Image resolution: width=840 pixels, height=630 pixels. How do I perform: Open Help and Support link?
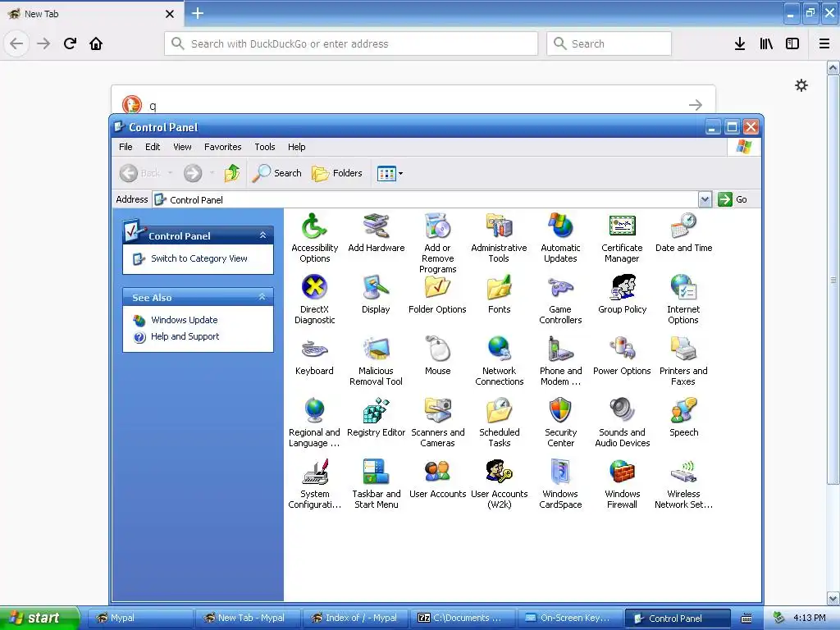point(185,336)
